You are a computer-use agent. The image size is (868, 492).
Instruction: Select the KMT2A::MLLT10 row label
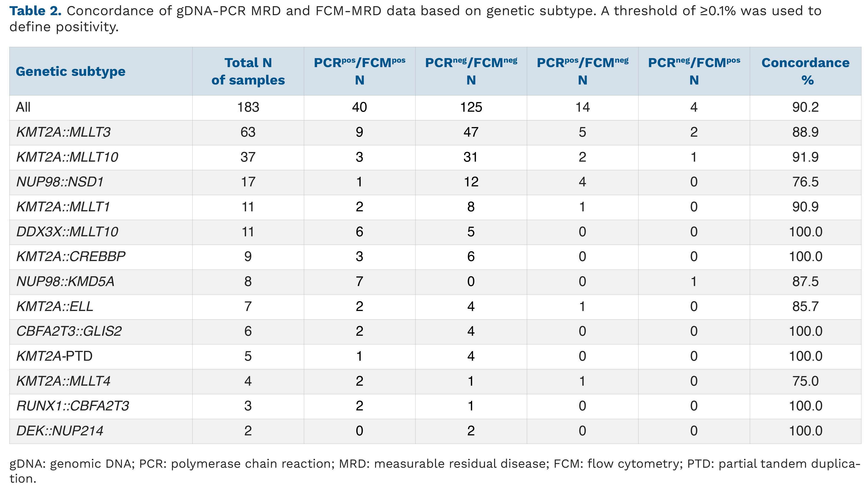point(67,157)
